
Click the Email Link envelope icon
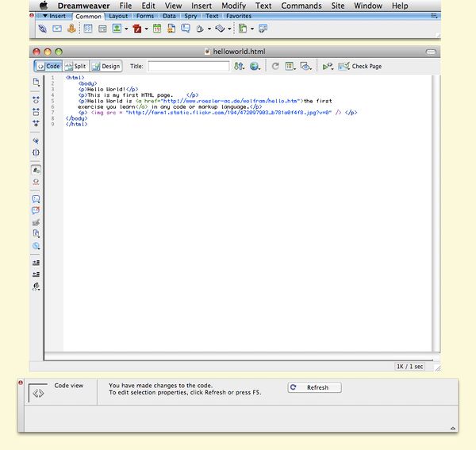click(x=57, y=29)
